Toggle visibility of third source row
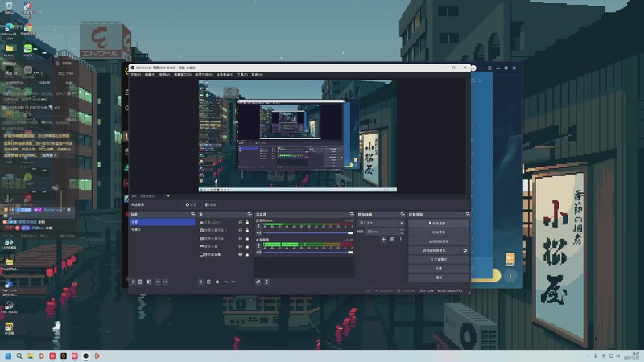The width and height of the screenshot is (644, 362). (x=240, y=238)
